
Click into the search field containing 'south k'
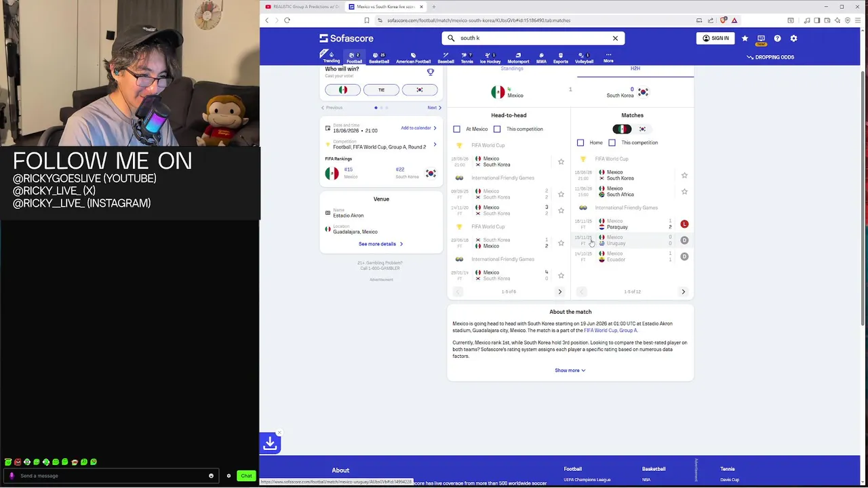(x=532, y=39)
